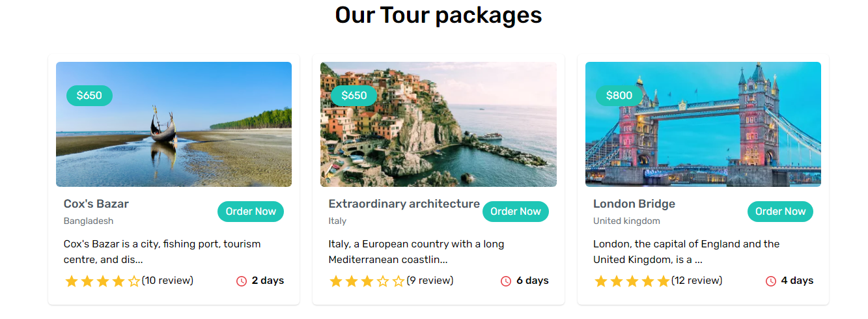This screenshot has height=319, width=868.
Task: Click the first star of Cox's Bazar rating
Action: pos(72,281)
